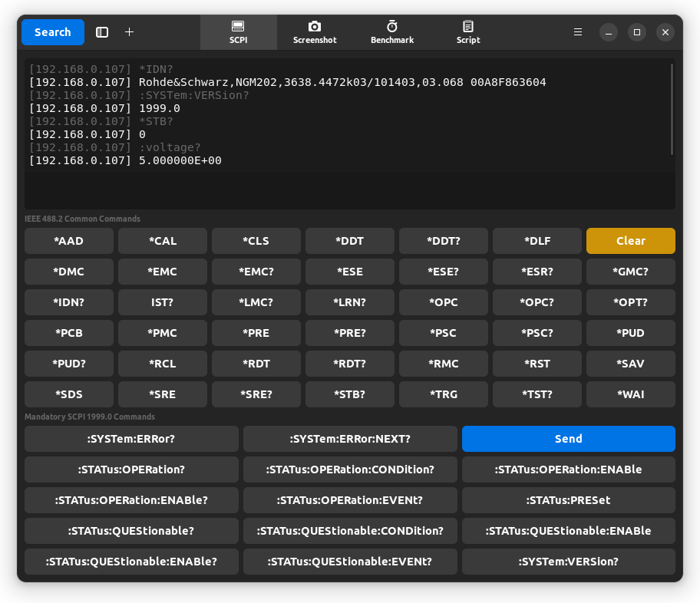Insert the *IDN? common command

tap(69, 302)
